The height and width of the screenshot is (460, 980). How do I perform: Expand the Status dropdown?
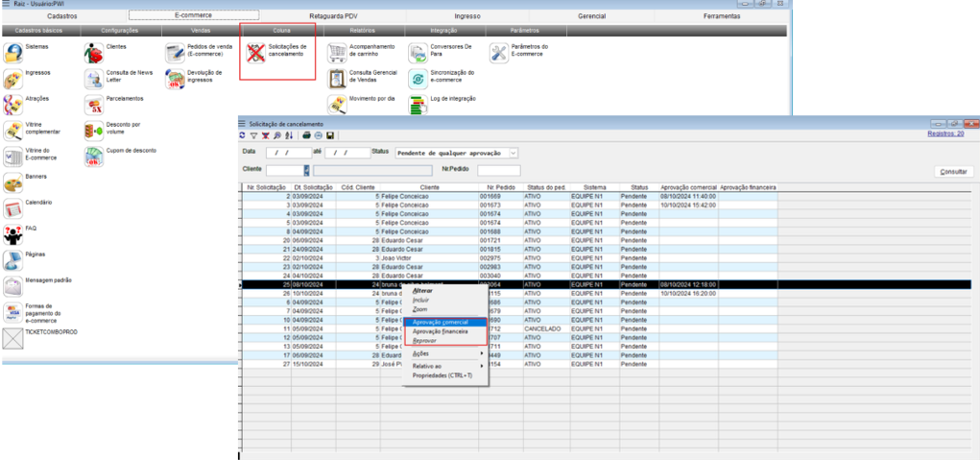point(514,152)
